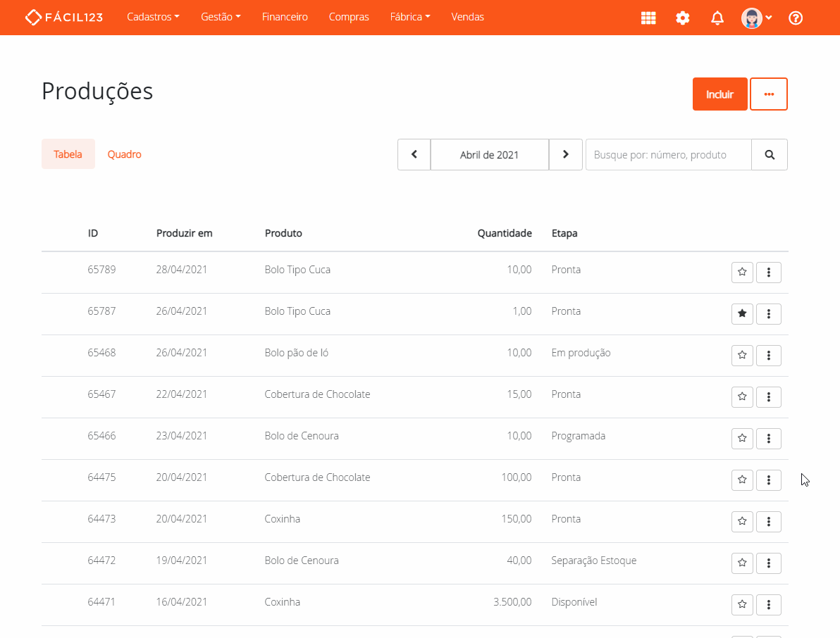Open the notifications bell

[717, 18]
